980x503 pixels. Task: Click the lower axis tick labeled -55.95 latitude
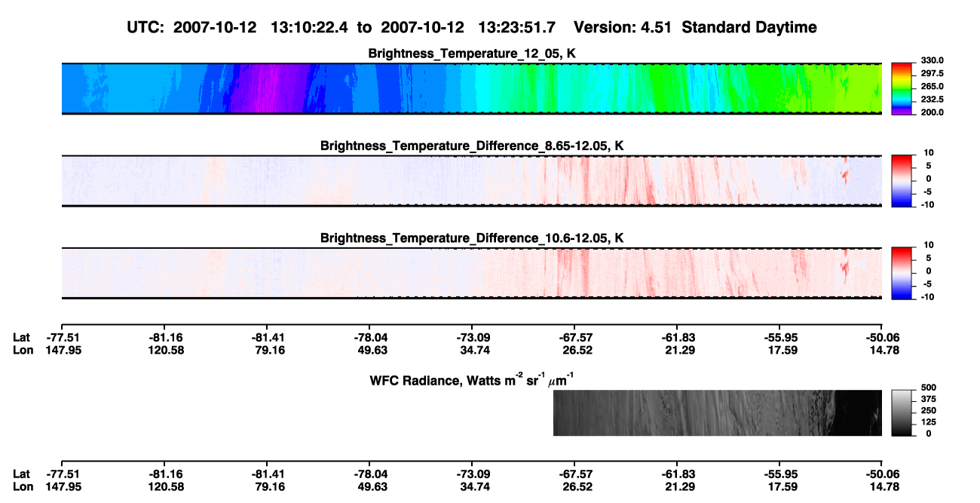(779, 474)
